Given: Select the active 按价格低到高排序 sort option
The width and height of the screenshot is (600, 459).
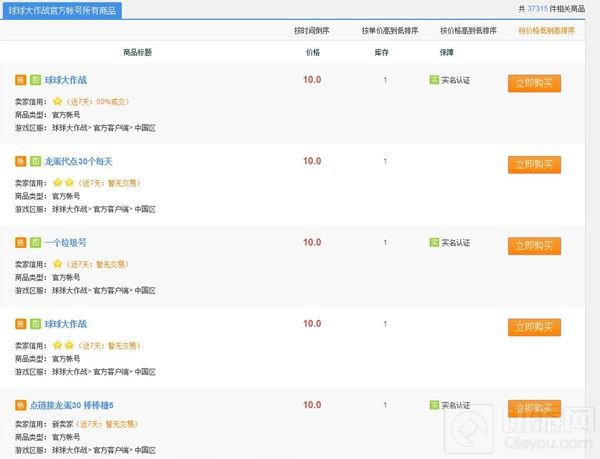Looking at the screenshot, I should click(546, 31).
